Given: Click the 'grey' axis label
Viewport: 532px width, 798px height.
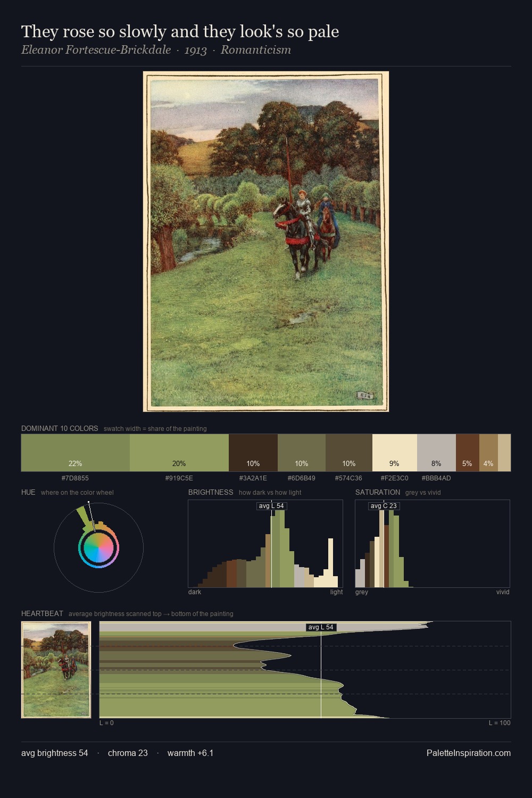Looking at the screenshot, I should pyautogui.click(x=362, y=592).
